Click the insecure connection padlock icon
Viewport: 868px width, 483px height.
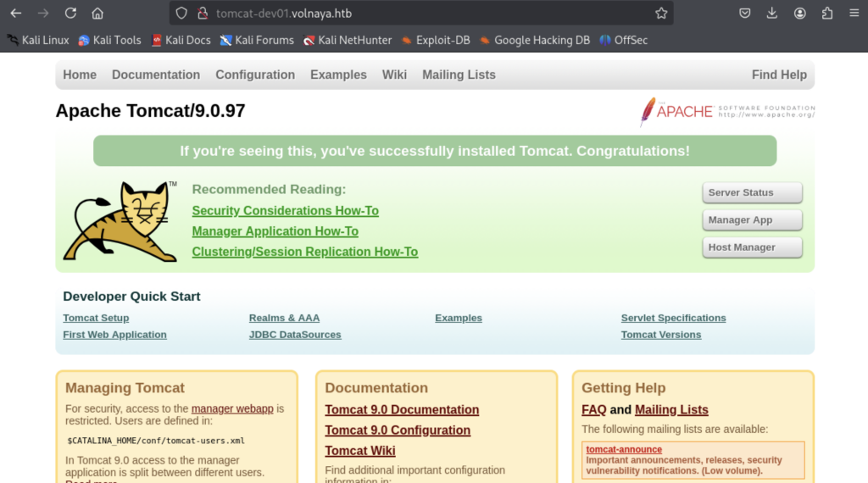[203, 14]
